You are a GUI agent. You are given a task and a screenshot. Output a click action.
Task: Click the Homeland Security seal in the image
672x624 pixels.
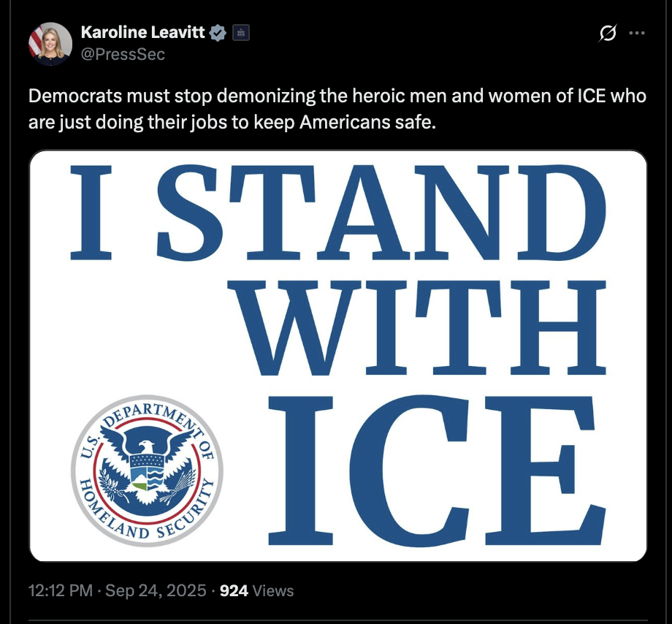pos(147,471)
